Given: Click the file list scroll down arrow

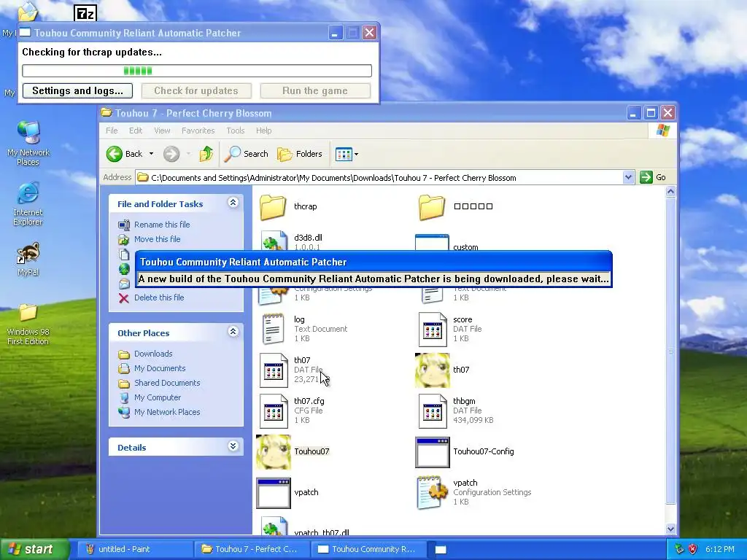Looking at the screenshot, I should 671,529.
